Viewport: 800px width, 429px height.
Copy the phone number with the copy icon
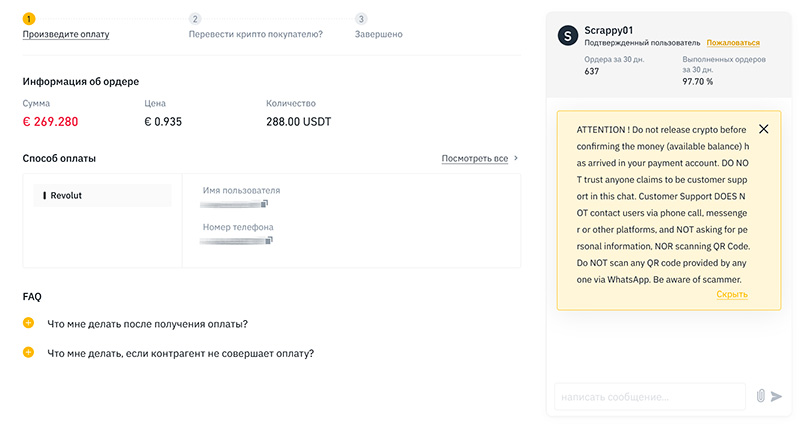pos(269,240)
